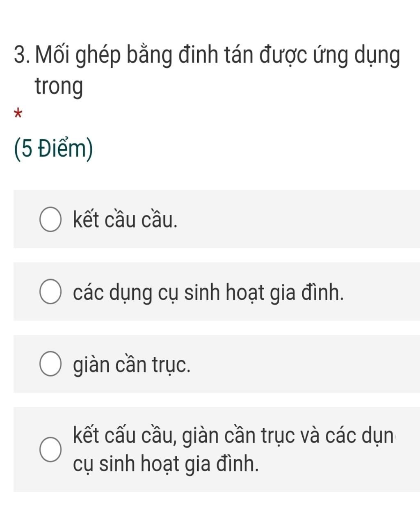Click the question title "Mối ghép bằng đinh tán được ứng dụng"

pyautogui.click(x=217, y=56)
